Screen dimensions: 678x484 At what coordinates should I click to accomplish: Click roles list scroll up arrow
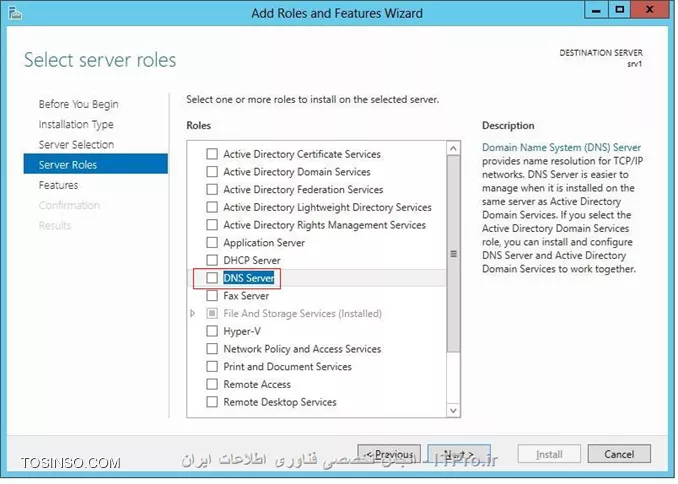click(x=453, y=149)
